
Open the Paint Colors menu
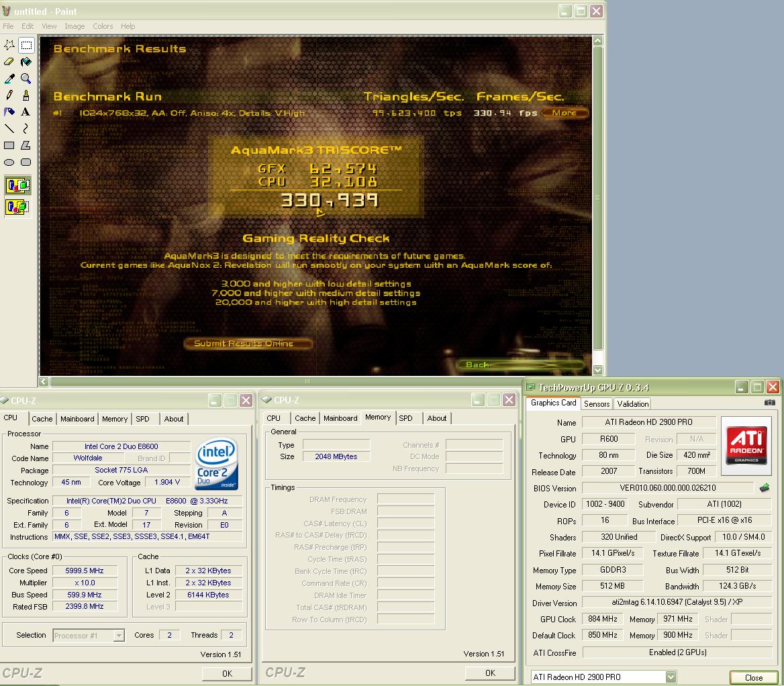pyautogui.click(x=103, y=26)
